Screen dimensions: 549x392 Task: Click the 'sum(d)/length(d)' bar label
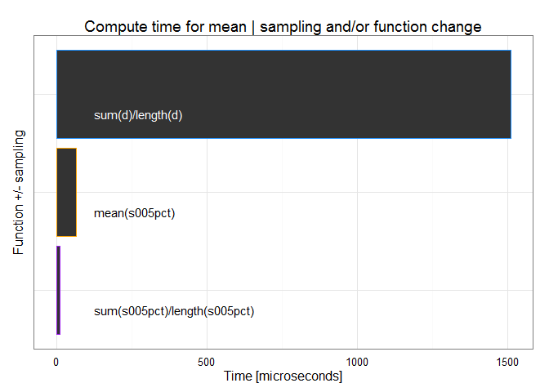tap(138, 115)
